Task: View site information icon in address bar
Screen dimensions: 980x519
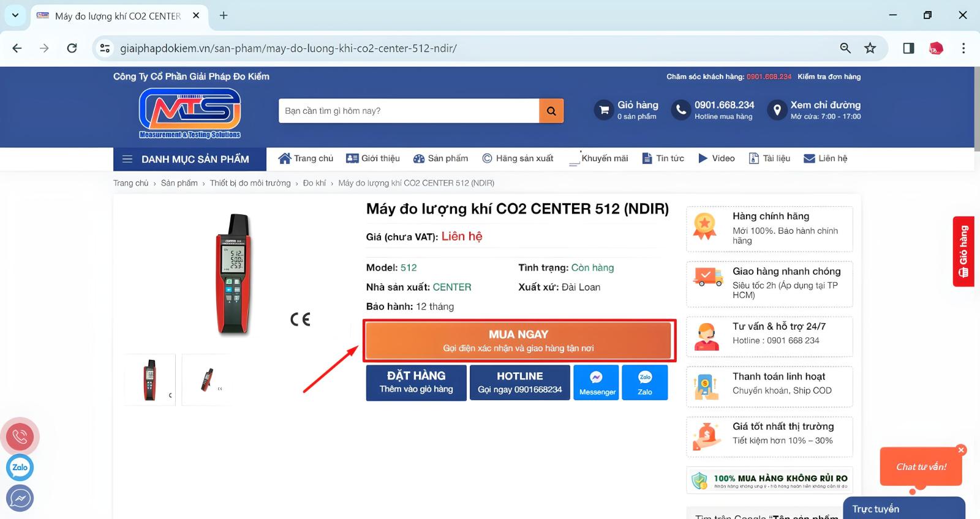Action: (x=105, y=48)
